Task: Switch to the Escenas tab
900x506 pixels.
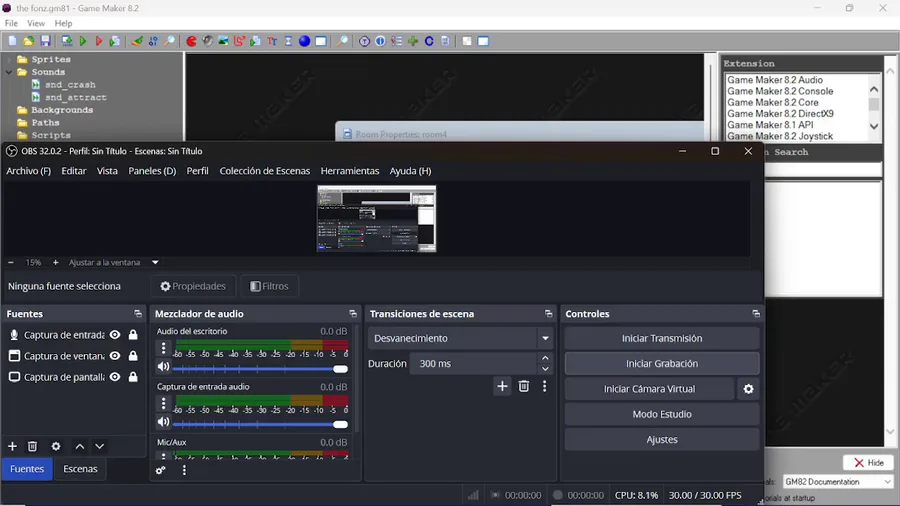Action: tap(80, 469)
